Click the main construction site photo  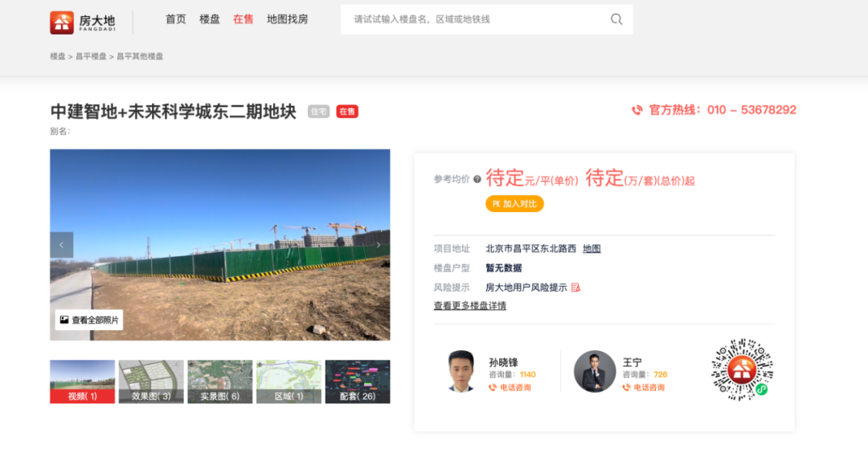[x=219, y=245]
